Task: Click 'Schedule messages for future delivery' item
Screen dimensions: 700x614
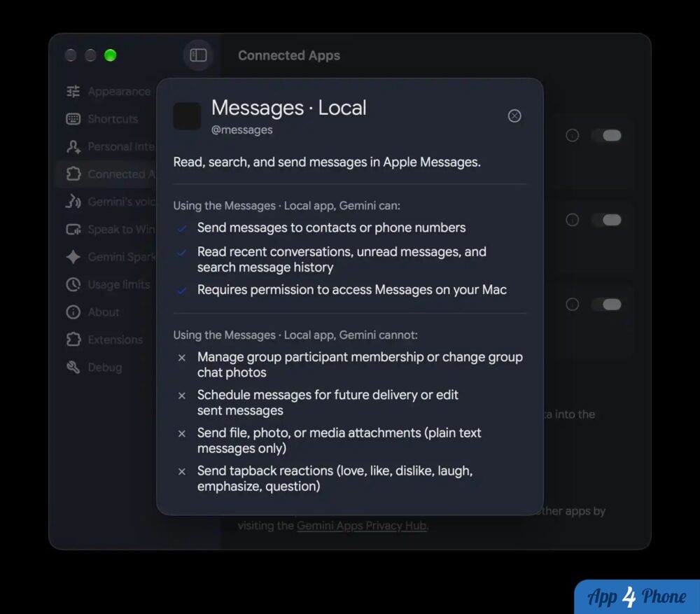Action: (x=328, y=403)
